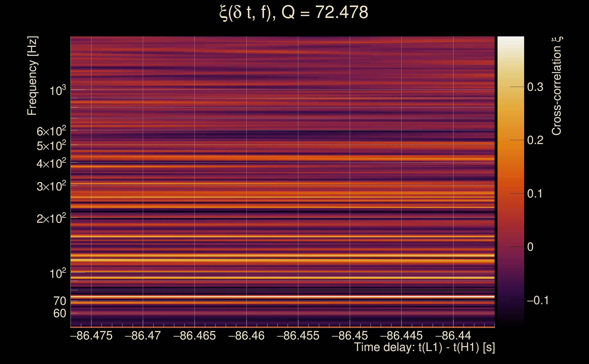Click the 0.1 colorbar tick label
The height and width of the screenshot is (364, 589).
(x=535, y=194)
